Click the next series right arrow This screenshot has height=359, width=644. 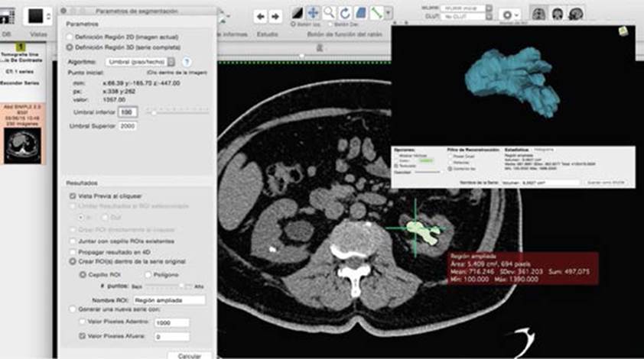click(x=275, y=15)
